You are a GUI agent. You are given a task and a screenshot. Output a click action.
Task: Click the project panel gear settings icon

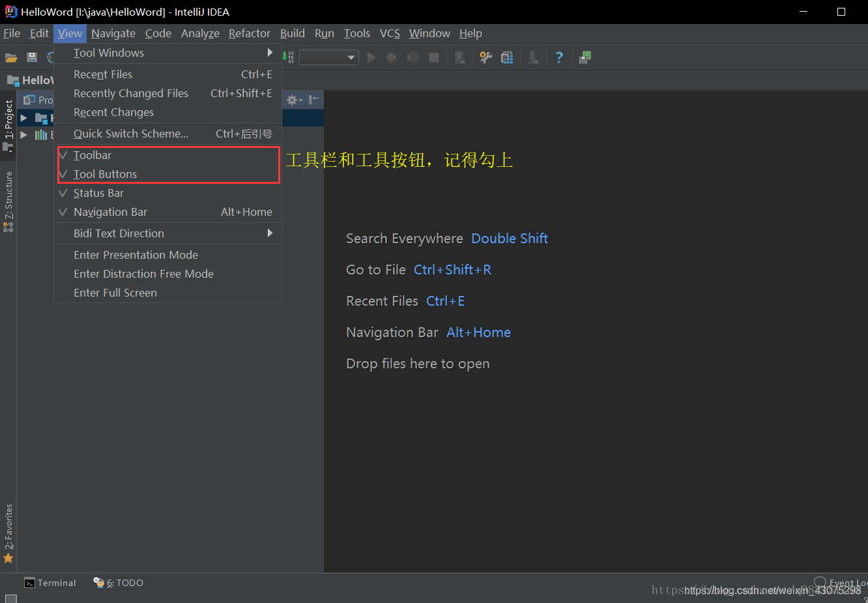294,100
